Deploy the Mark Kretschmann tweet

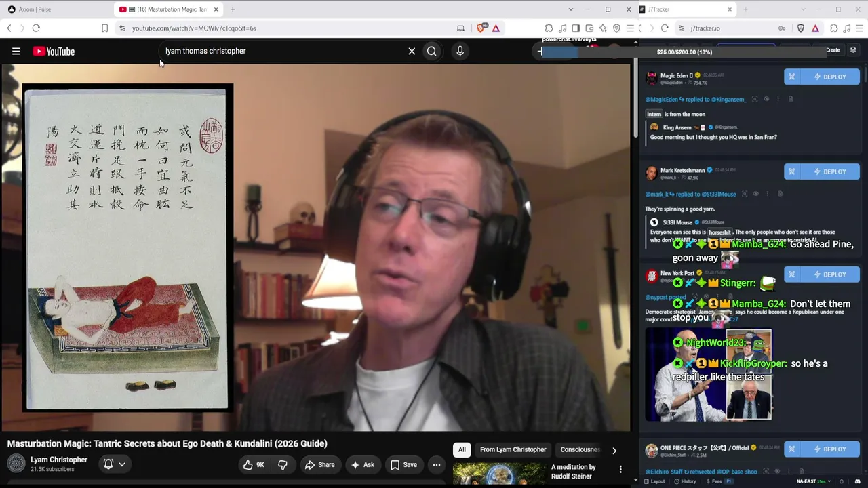[x=830, y=171]
